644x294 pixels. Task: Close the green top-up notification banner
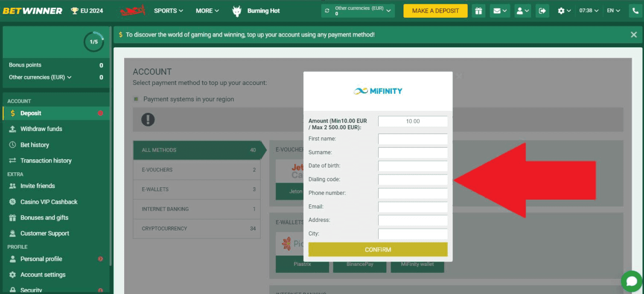(x=634, y=35)
